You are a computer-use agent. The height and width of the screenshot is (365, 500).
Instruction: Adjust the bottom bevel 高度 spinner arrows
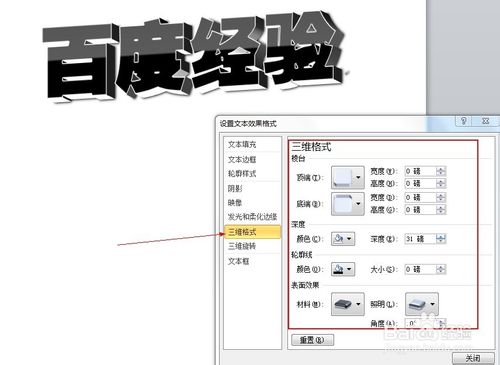tap(441, 210)
